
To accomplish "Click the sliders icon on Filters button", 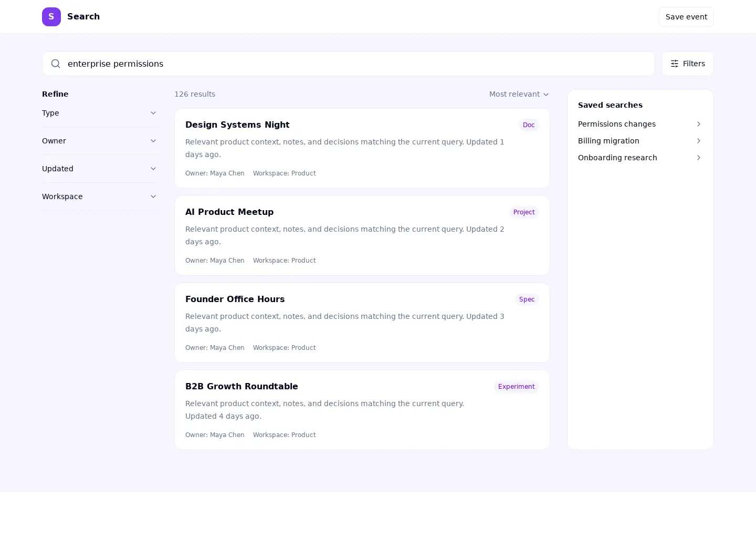I will 675,64.
